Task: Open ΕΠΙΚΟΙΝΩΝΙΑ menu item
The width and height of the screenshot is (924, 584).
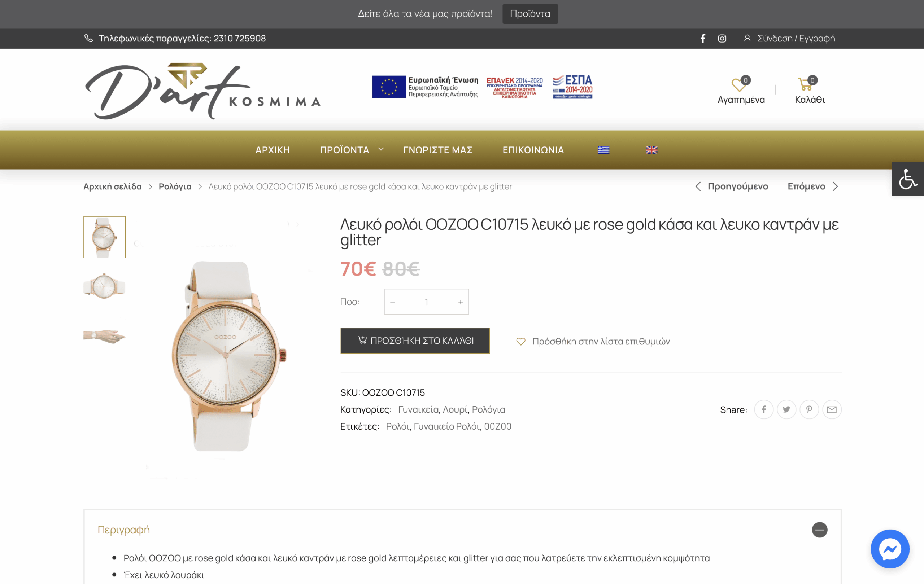Action: [x=533, y=150]
